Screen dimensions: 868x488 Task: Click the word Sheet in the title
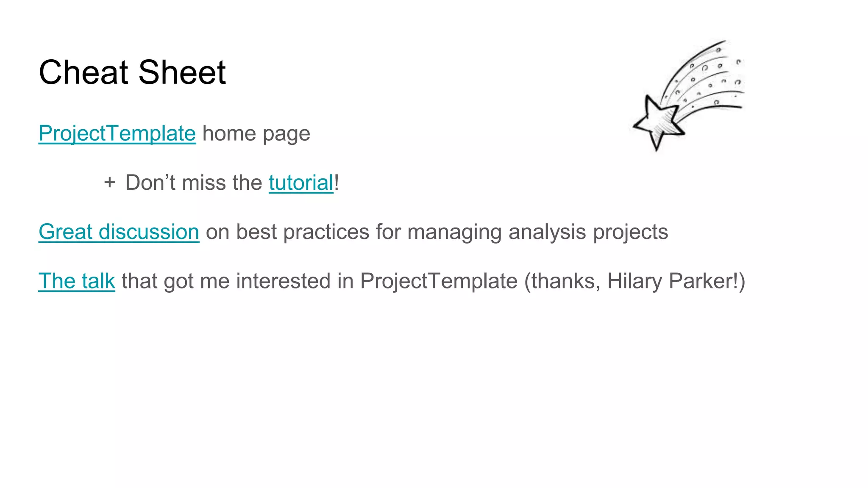pos(182,72)
